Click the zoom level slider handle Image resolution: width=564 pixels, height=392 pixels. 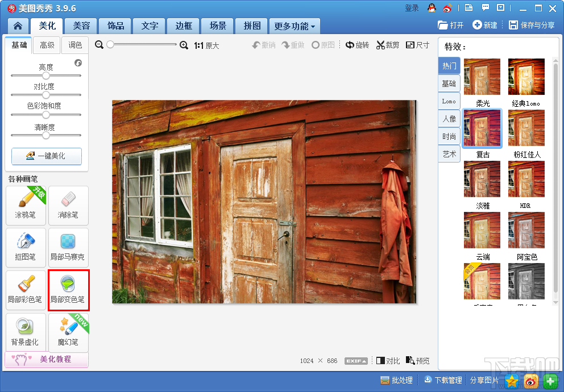tap(110, 44)
